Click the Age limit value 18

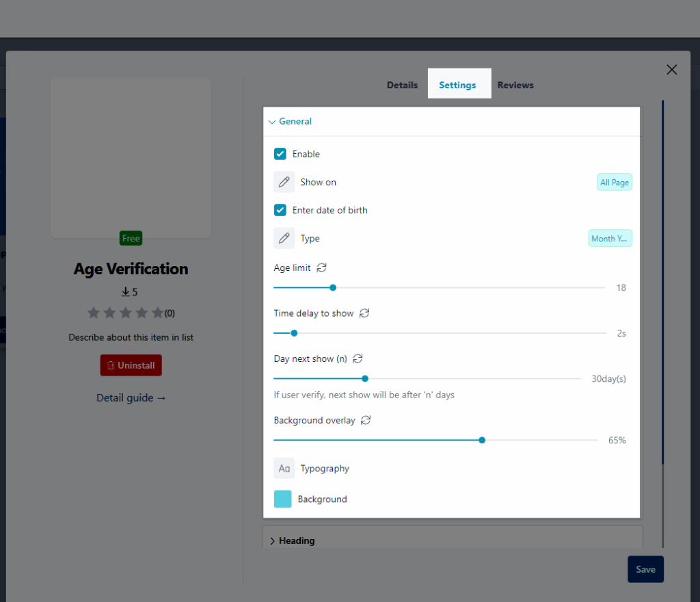pos(621,287)
